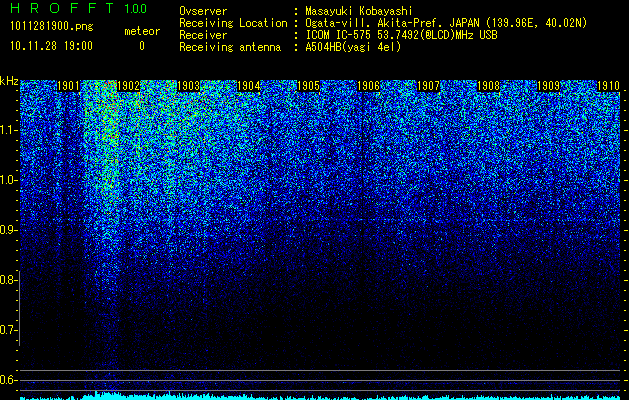Click the 0.8 kHz axis label
Image resolution: width=629 pixels, height=400 pixels.
click(8, 280)
